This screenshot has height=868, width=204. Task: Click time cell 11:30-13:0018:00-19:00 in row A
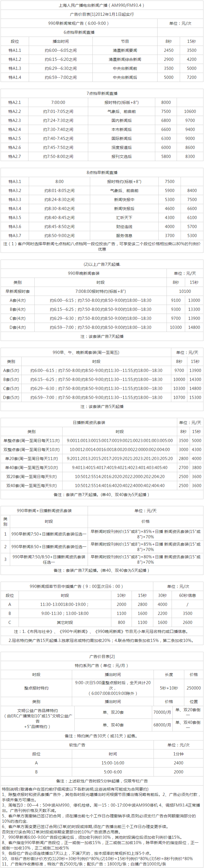[65, 604]
